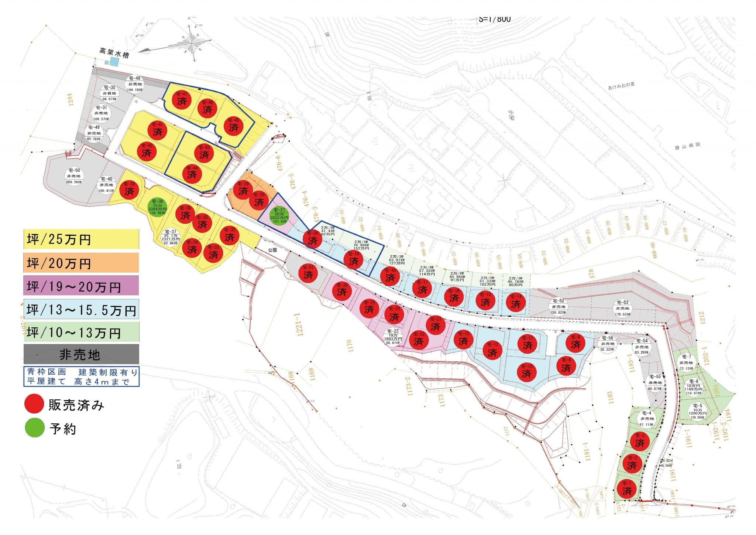Image resolution: width=756 pixels, height=535 pixels.
Task: Click the compass rose at top of map
Action: coord(193,44)
